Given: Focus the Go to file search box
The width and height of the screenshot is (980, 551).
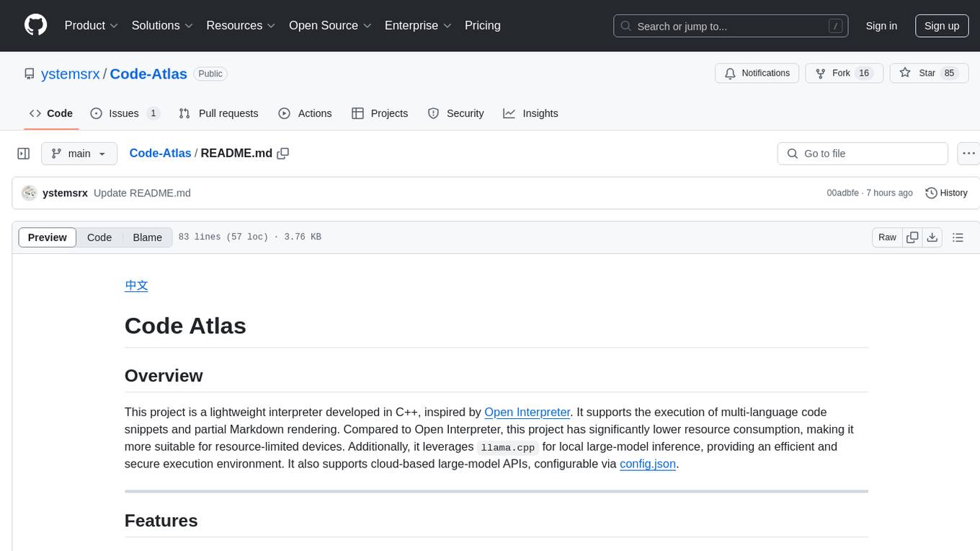Looking at the screenshot, I should coord(863,154).
